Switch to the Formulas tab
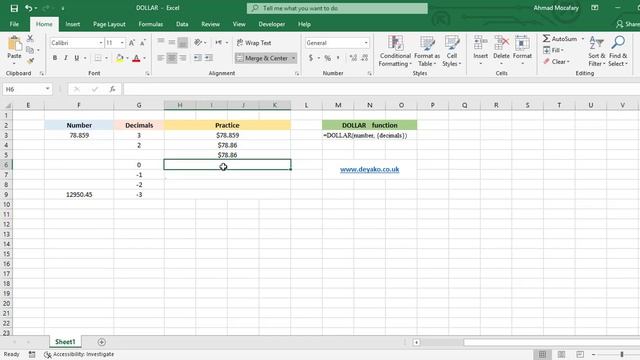 [151, 24]
